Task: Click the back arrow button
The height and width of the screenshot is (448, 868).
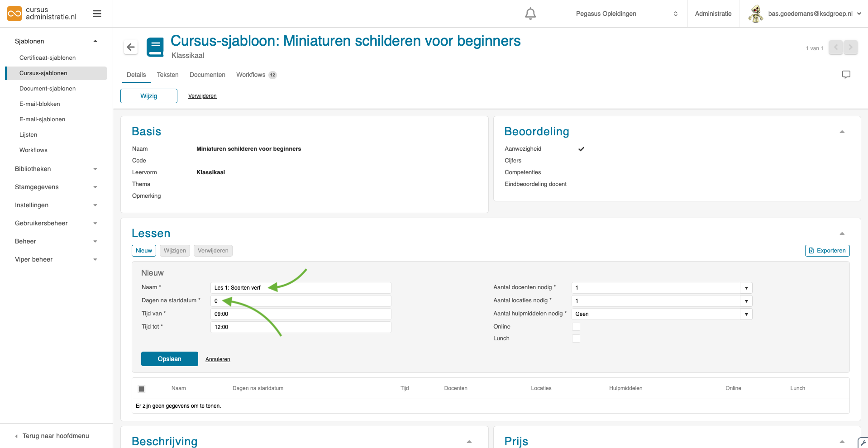Action: click(131, 47)
